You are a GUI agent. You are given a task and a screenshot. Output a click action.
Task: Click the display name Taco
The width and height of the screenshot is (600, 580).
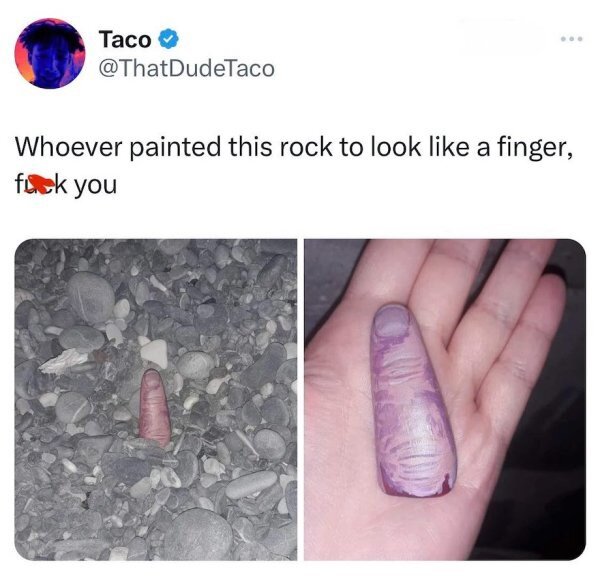[x=125, y=39]
